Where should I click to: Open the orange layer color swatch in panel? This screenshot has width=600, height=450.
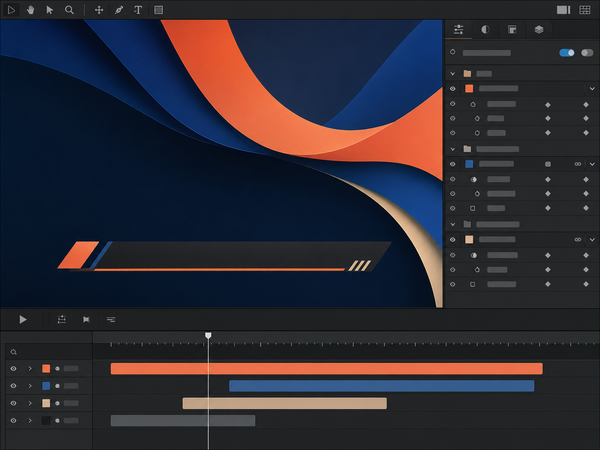click(x=469, y=89)
